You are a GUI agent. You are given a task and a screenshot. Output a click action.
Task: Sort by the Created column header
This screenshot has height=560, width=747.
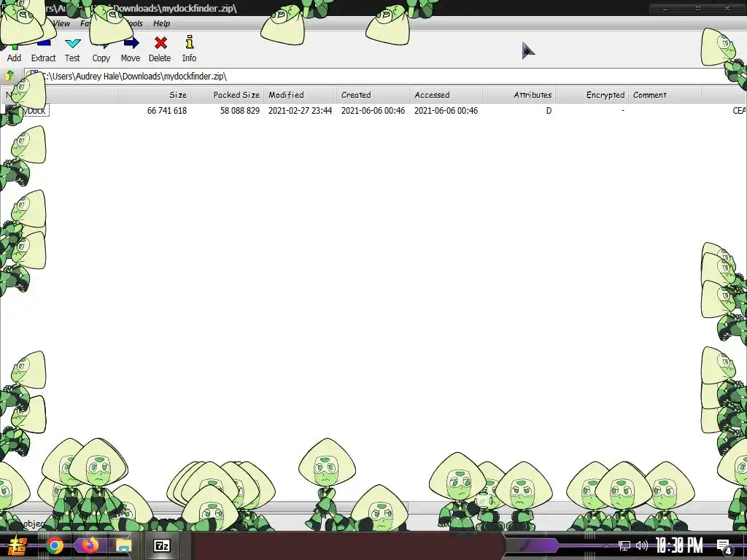(x=373, y=95)
